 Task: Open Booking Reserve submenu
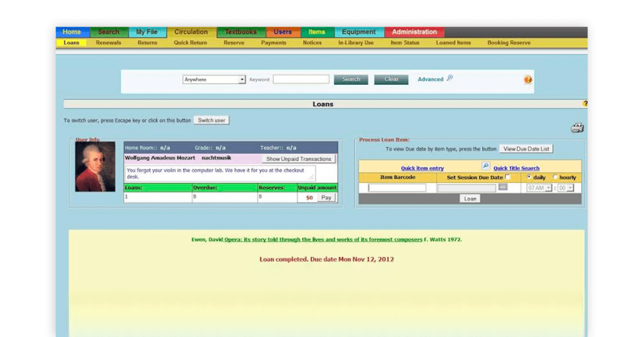point(509,43)
